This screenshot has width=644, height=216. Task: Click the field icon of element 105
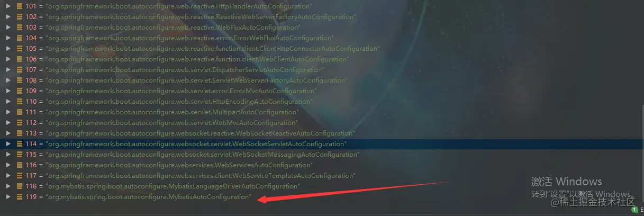pyautogui.click(x=20, y=49)
